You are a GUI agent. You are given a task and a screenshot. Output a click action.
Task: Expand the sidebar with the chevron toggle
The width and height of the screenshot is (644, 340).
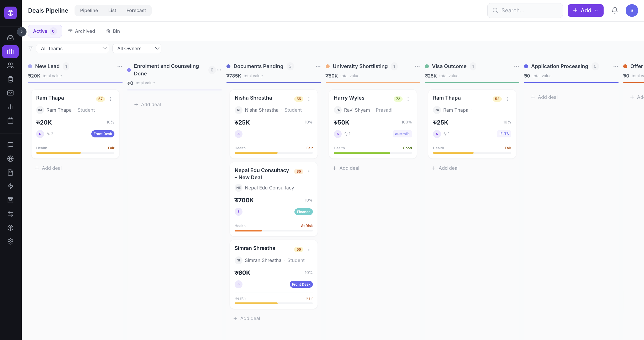point(22,32)
